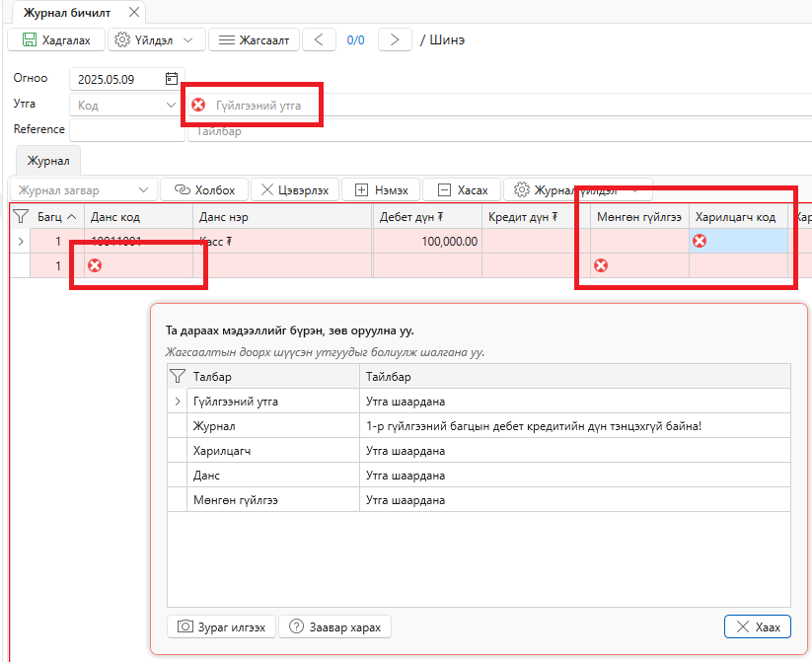
Task: Select the Журнал error row
Action: (x=480, y=426)
